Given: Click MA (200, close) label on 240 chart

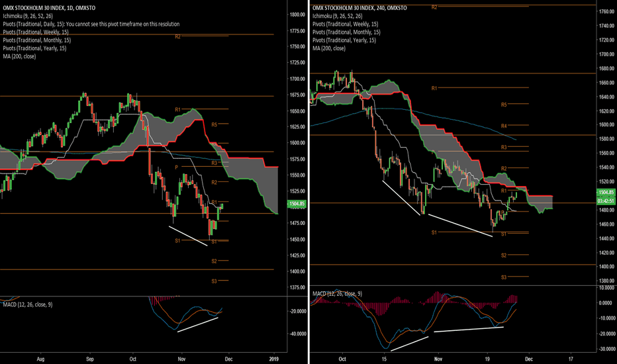Looking at the screenshot, I should [x=329, y=48].
